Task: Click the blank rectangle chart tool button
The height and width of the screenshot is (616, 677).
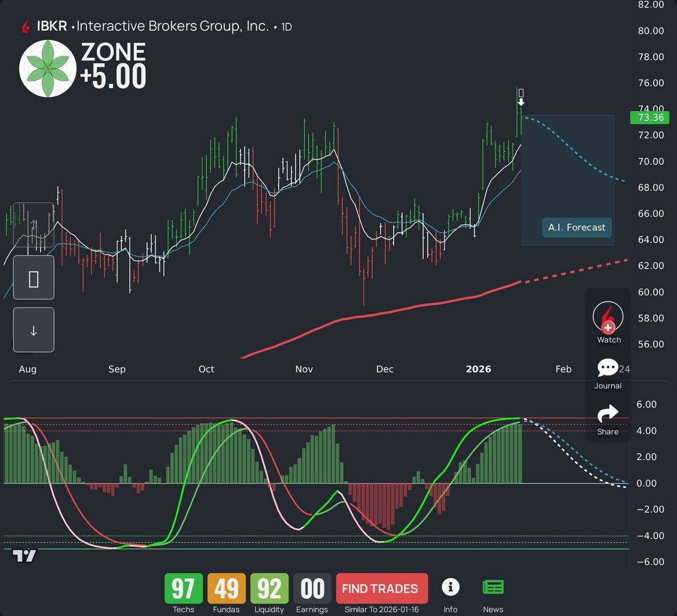Action: (x=34, y=278)
